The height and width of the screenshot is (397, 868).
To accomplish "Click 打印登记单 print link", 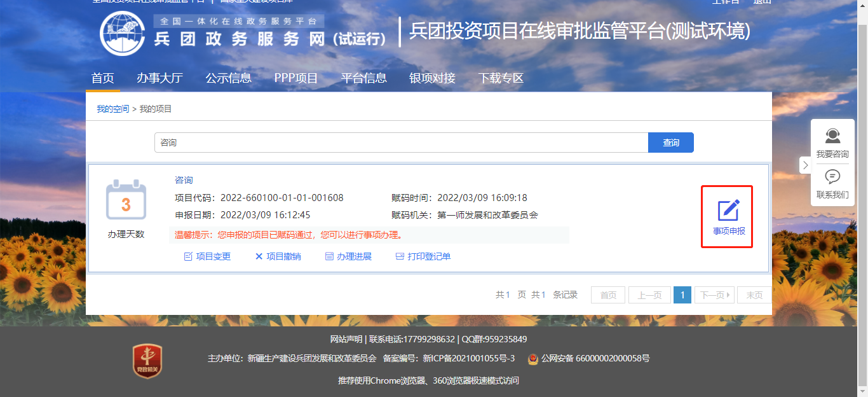I will point(423,256).
